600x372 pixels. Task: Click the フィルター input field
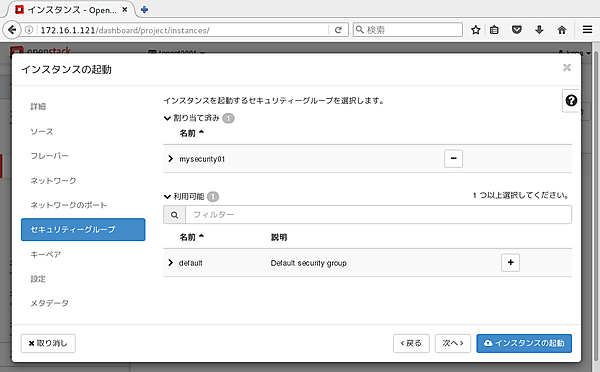point(378,215)
